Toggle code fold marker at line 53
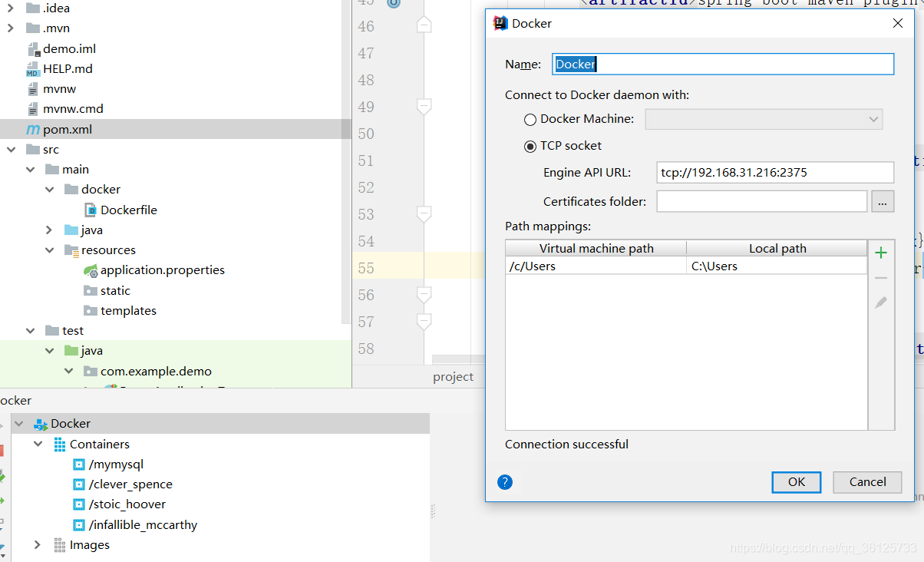 point(424,213)
